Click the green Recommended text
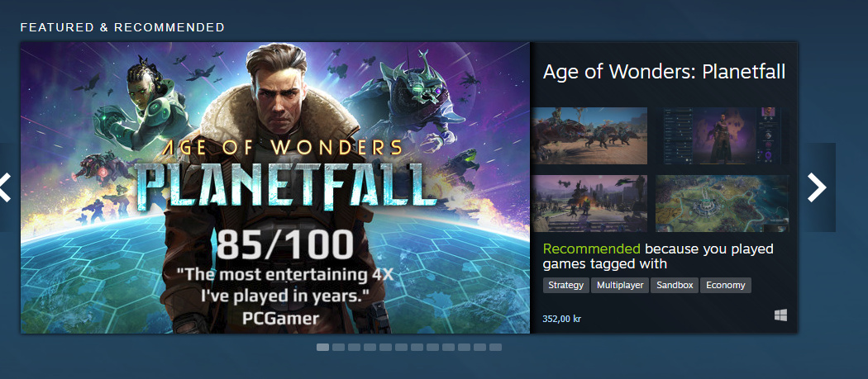The height and width of the screenshot is (379, 868). [591, 249]
